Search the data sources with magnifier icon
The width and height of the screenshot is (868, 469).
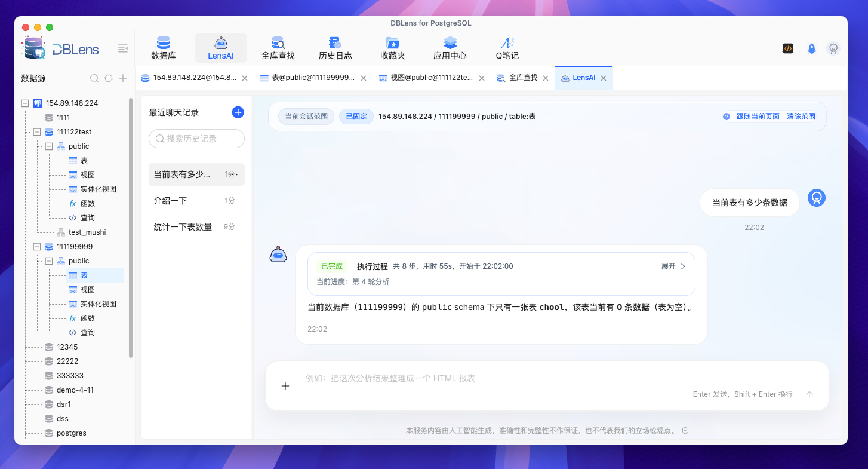tap(94, 78)
